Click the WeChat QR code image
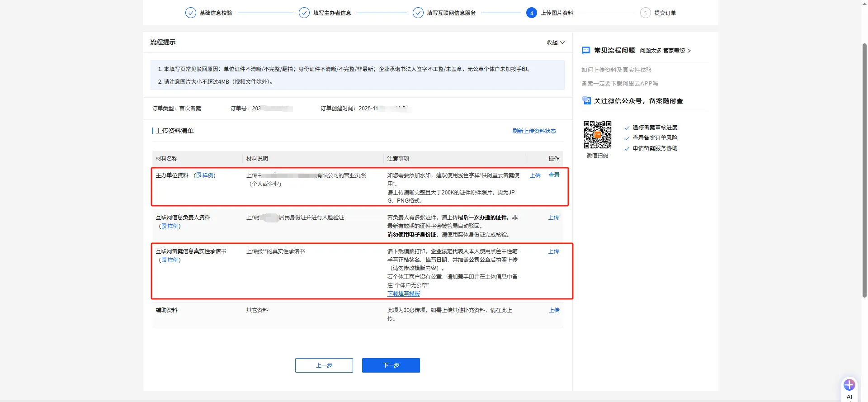868x402 pixels. [597, 135]
